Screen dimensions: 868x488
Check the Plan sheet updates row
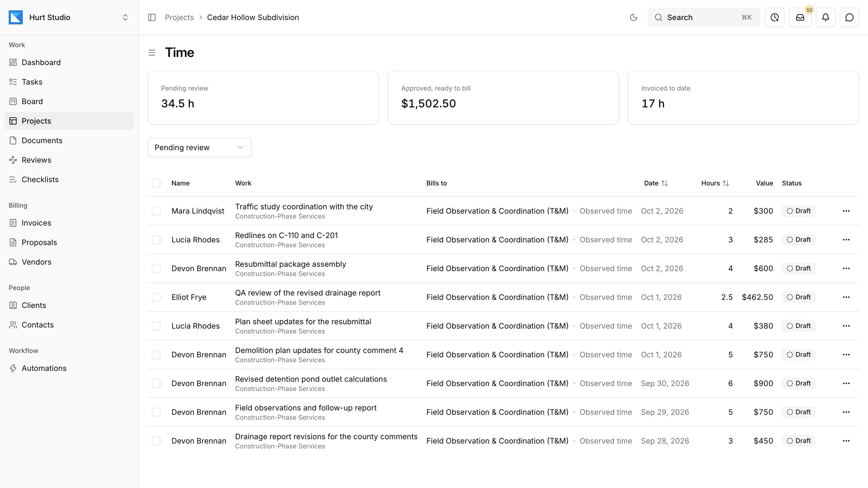[156, 326]
